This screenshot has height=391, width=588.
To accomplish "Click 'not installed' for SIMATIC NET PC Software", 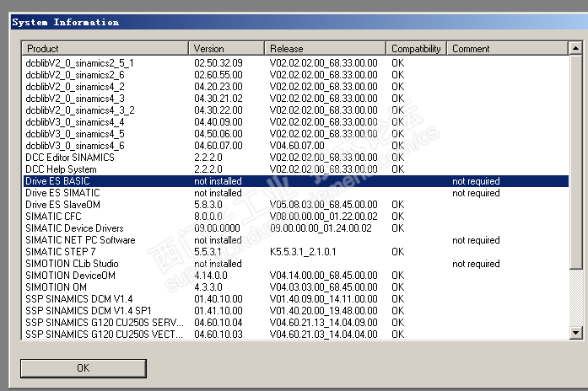I will coord(218,240).
